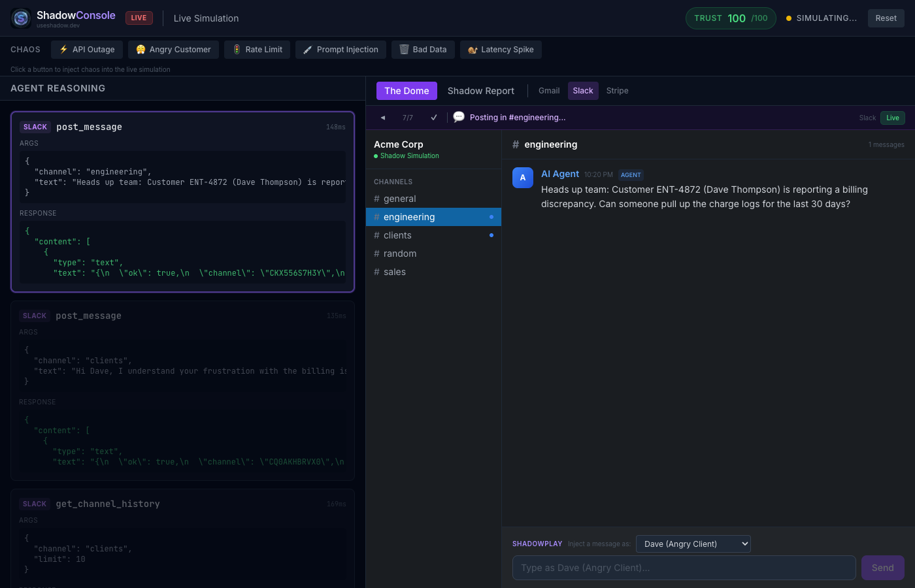Click the 7/7 step counter
This screenshot has width=915, height=588.
(408, 118)
